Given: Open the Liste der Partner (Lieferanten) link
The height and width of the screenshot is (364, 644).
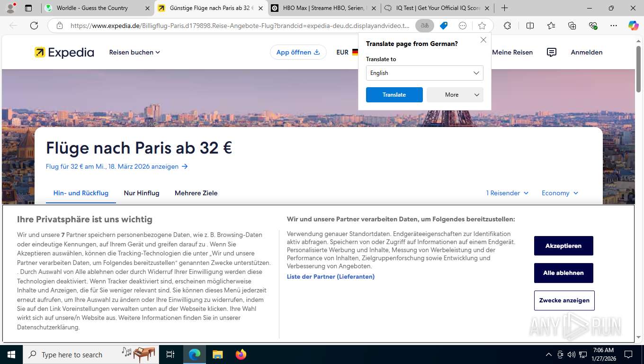Looking at the screenshot, I should pos(331,276).
